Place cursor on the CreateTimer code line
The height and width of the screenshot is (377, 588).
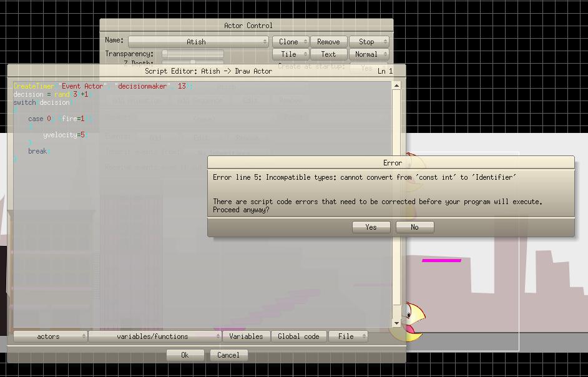click(103, 86)
